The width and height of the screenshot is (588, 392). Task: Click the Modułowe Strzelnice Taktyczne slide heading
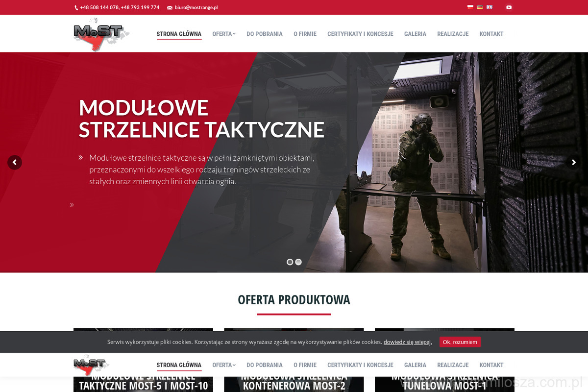[x=201, y=119]
